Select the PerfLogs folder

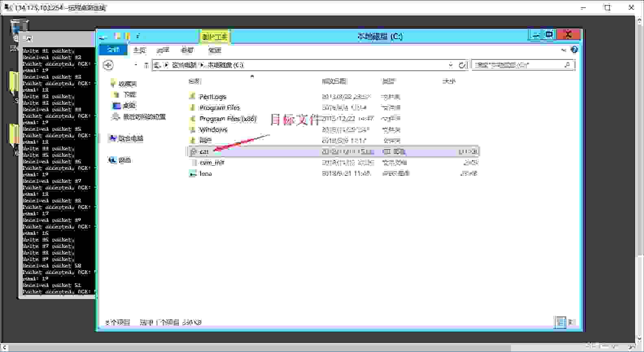(212, 97)
